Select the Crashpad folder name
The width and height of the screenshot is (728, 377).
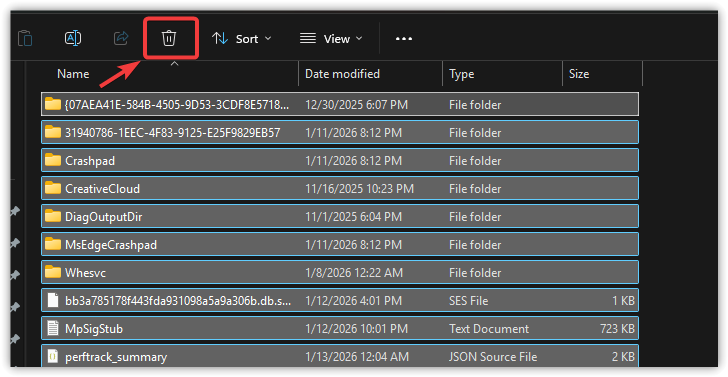pyautogui.click(x=90, y=161)
